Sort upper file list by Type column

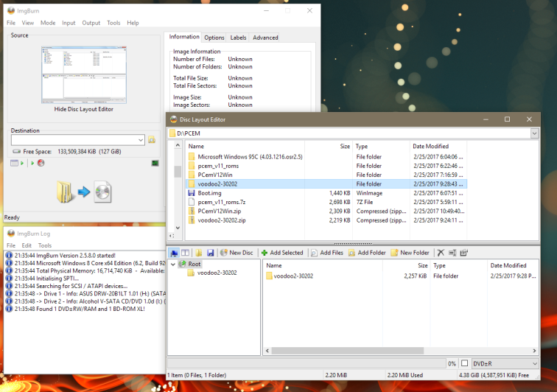click(x=381, y=146)
